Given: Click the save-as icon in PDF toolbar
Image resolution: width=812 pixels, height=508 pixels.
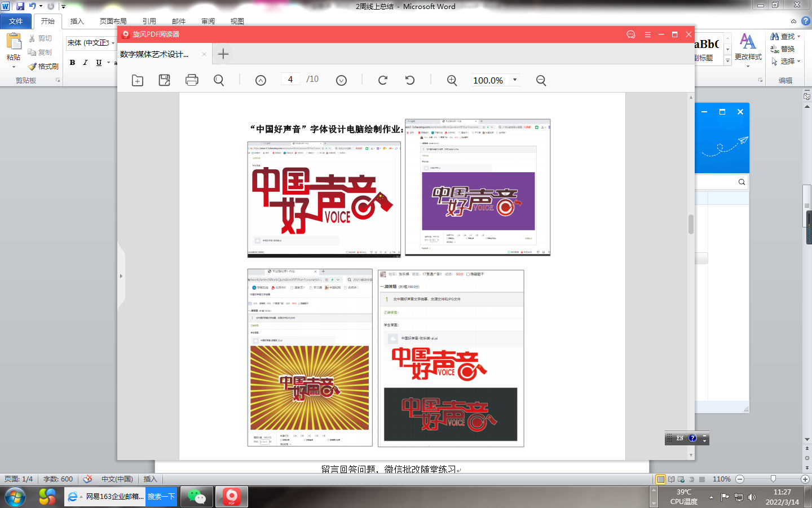Looking at the screenshot, I should pos(165,80).
